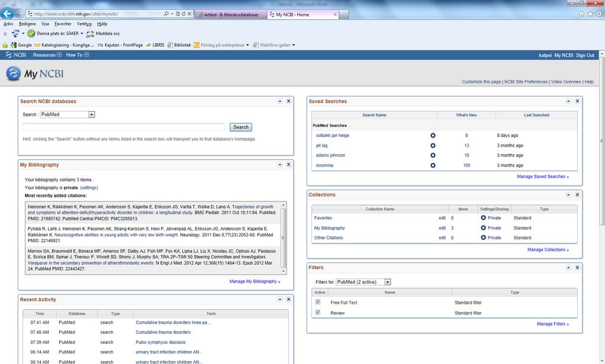Click the Meddela oss toolbar item
The image size is (605, 364).
click(103, 34)
